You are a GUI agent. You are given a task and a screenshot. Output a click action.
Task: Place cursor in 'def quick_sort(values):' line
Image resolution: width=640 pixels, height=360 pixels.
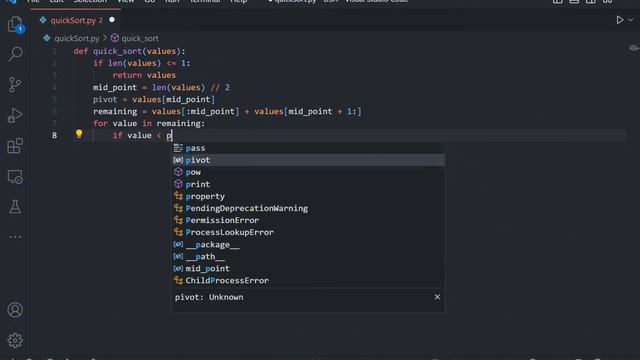tap(129, 51)
